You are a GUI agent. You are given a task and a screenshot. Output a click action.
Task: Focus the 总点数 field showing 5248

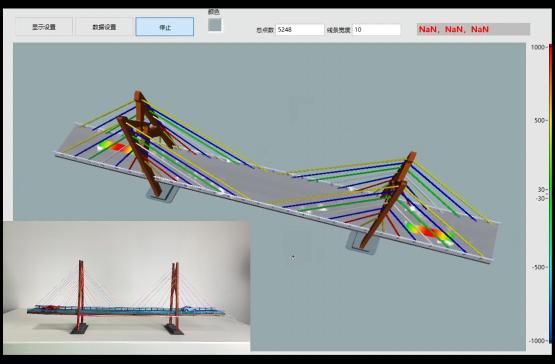point(300,30)
